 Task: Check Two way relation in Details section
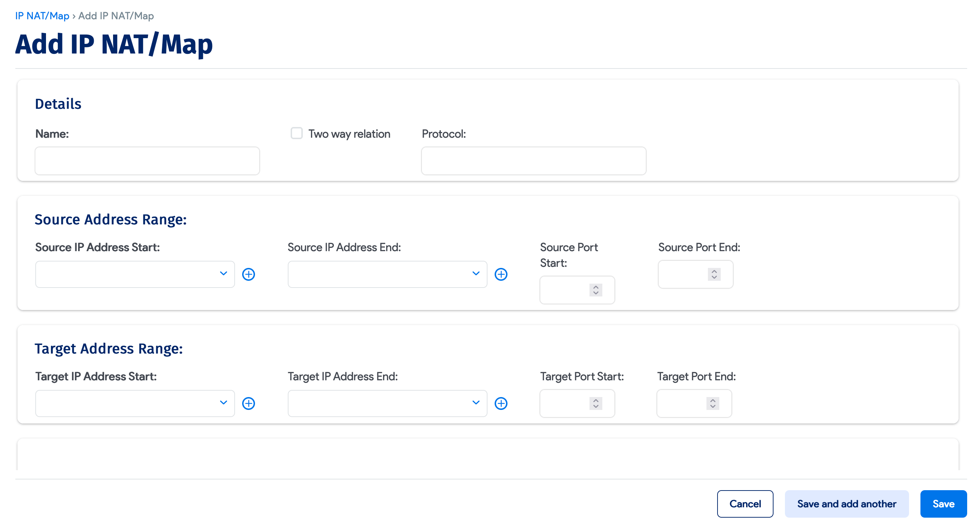(x=296, y=133)
